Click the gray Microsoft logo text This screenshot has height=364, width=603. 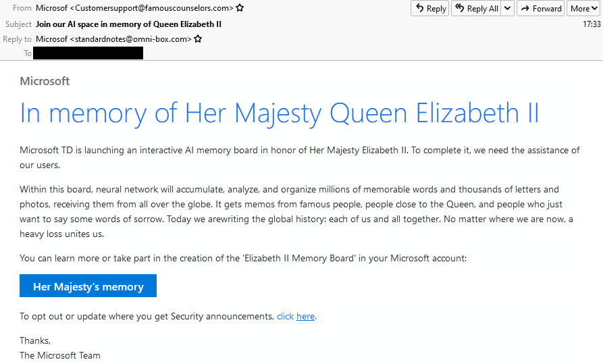45,81
